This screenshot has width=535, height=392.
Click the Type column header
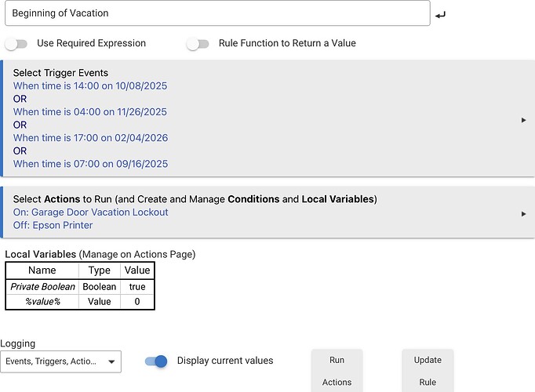(x=100, y=270)
